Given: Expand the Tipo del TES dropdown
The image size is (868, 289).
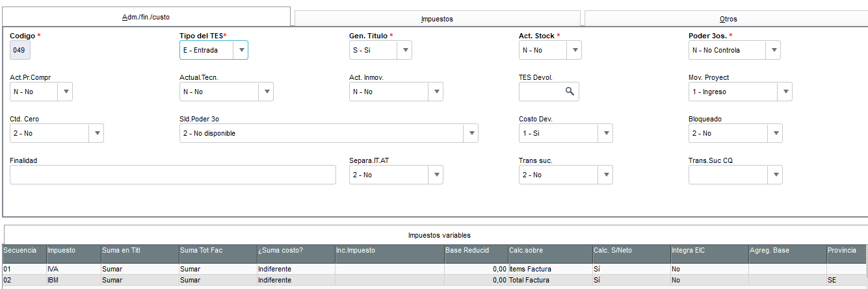Looking at the screenshot, I should point(241,50).
